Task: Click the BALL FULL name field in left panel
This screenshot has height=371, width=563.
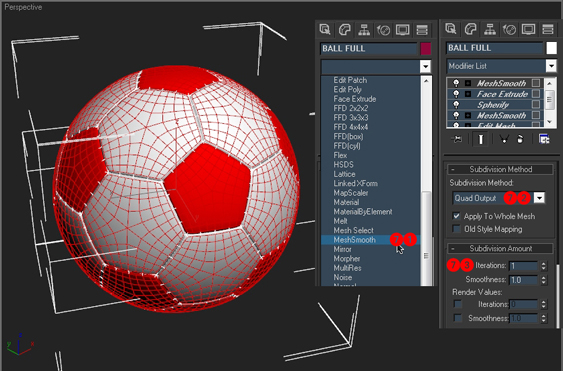Action: pyautogui.click(x=369, y=48)
